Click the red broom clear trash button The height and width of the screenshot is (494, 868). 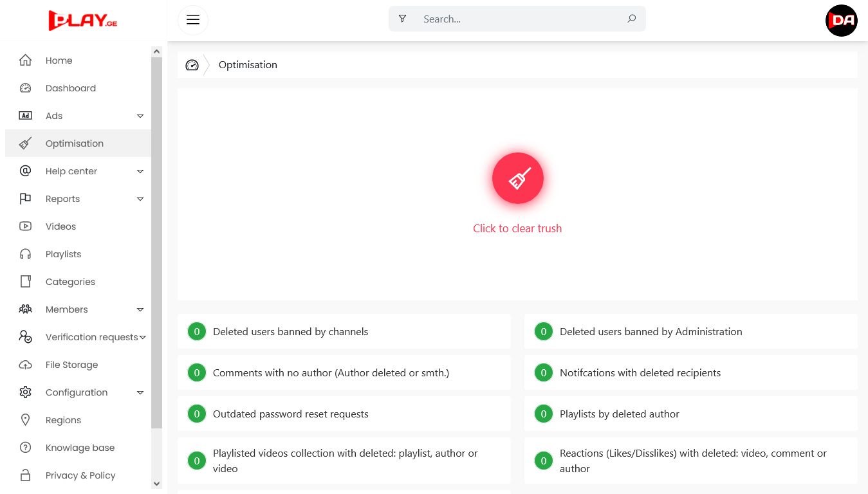click(x=517, y=178)
